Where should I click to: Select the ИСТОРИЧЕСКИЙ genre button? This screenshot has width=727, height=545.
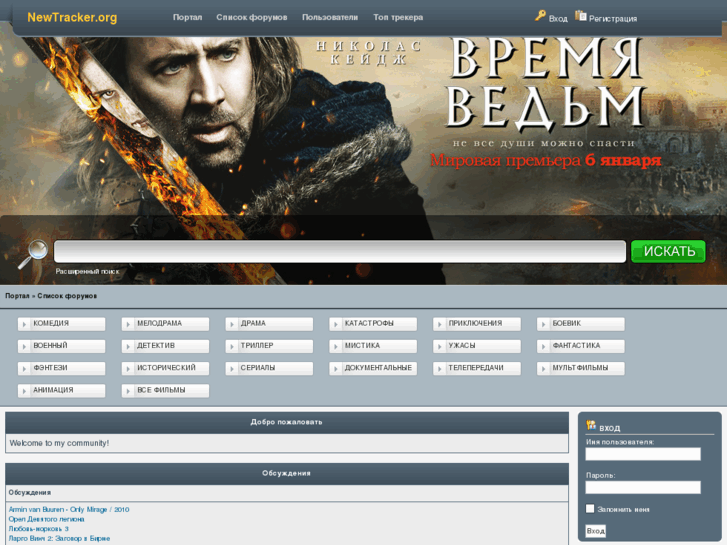(166, 368)
